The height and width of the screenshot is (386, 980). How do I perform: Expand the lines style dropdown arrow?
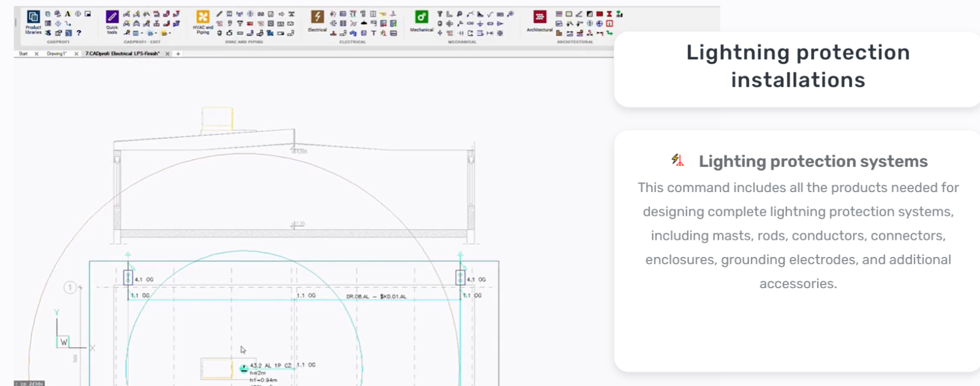click(142, 33)
